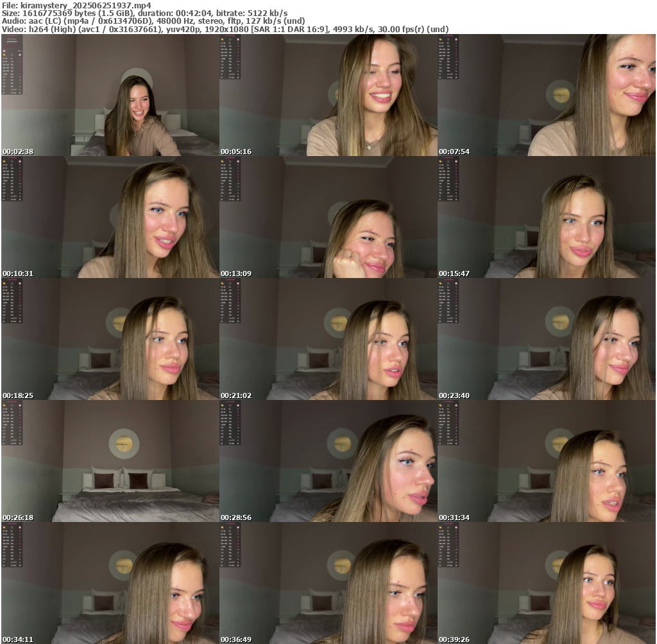657x644 pixels.
Task: Click the frame stamped 00:28:56
Action: 328,461
